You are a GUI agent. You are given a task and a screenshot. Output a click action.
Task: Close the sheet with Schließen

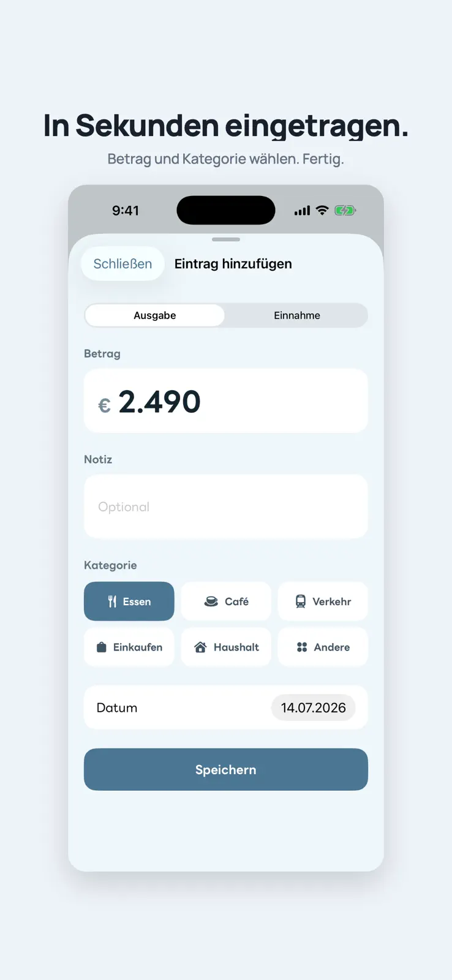pyautogui.click(x=122, y=264)
